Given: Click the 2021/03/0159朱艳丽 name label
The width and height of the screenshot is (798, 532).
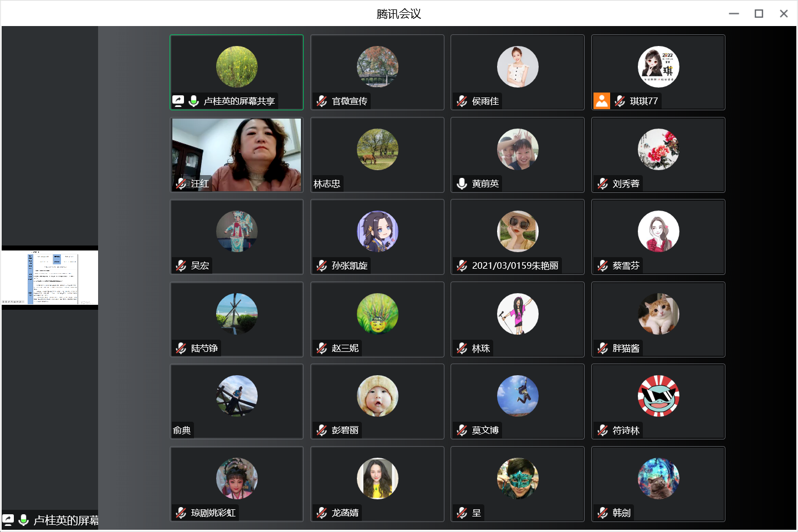Looking at the screenshot, I should pos(515,265).
